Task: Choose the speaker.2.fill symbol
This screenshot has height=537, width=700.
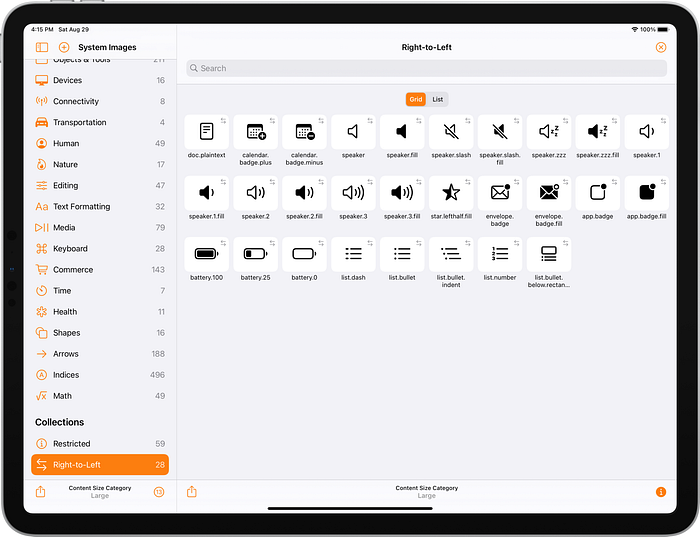Action: click(x=304, y=193)
